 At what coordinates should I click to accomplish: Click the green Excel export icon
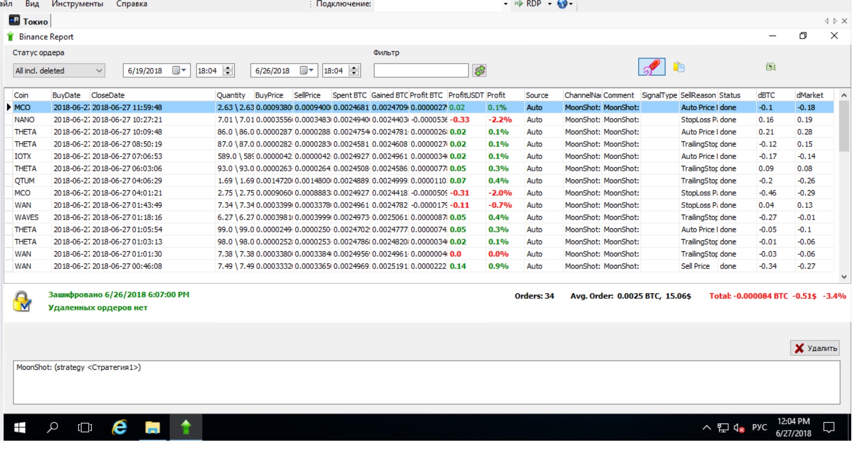771,67
